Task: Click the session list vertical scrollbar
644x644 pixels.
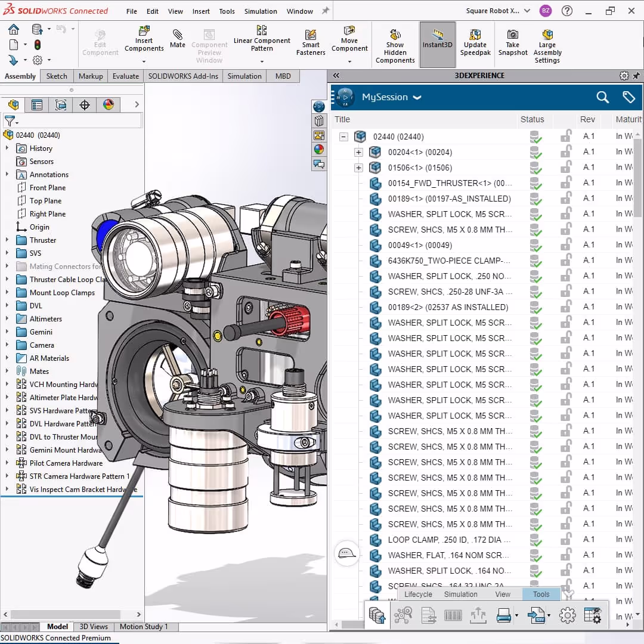Action: tap(637, 177)
